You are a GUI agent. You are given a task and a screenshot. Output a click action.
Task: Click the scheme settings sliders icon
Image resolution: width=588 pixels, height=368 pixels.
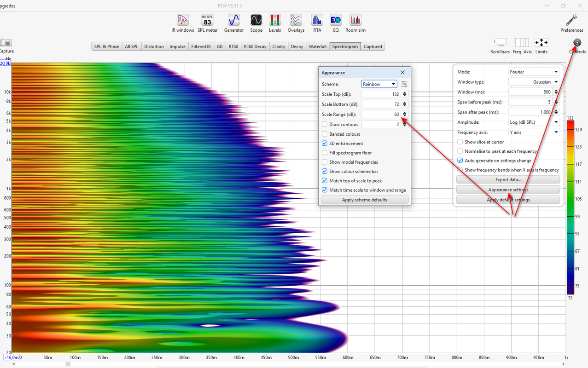(404, 84)
